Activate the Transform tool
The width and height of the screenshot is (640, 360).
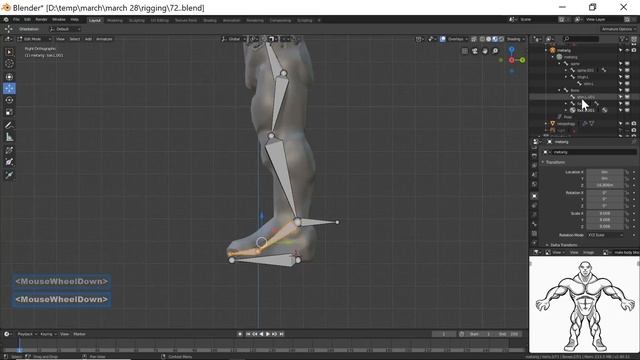(9, 77)
